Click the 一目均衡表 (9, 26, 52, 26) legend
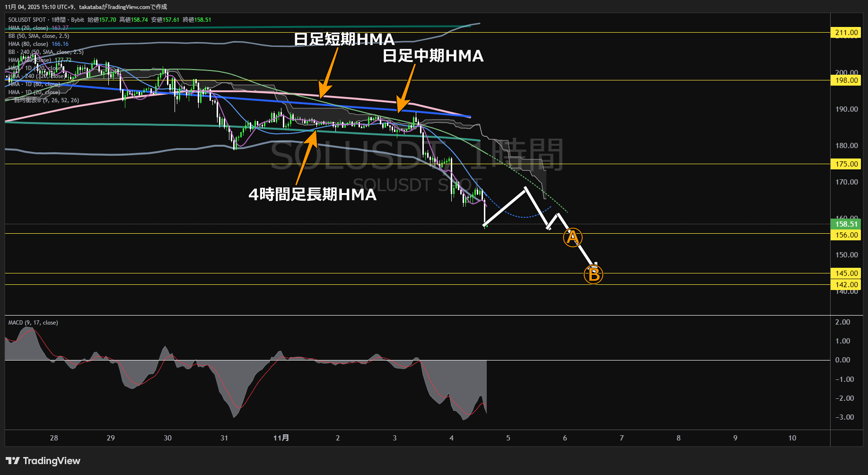Screen dimensions: 868x475 click(46, 100)
